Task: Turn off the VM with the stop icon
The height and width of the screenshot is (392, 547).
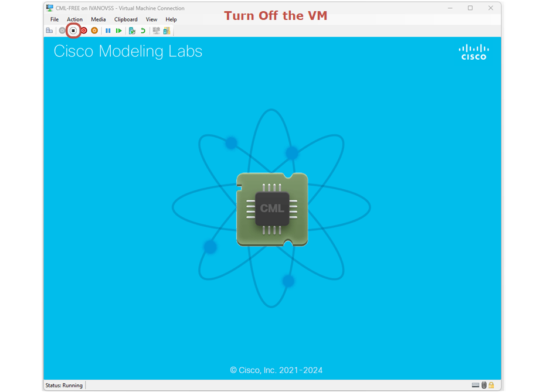Action: (x=73, y=30)
